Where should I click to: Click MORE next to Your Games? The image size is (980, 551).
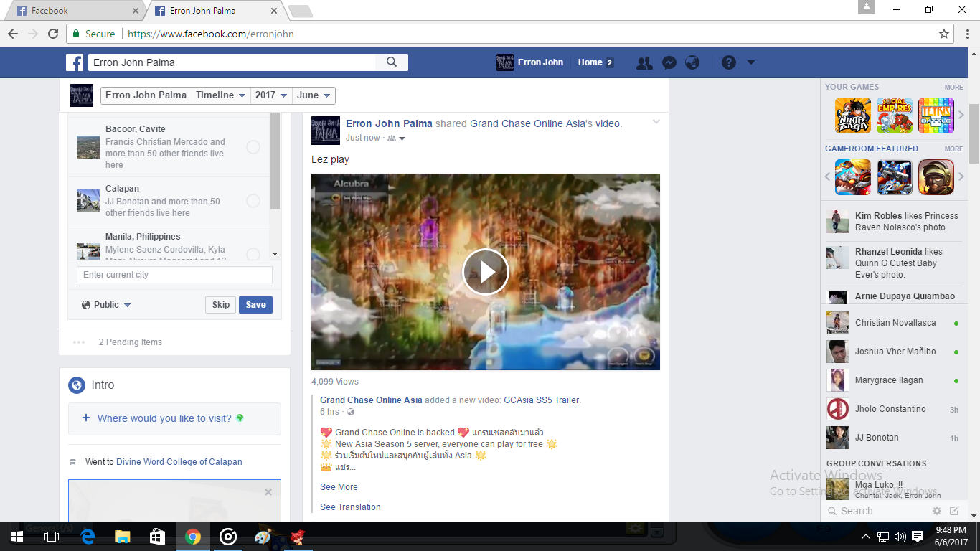point(953,88)
